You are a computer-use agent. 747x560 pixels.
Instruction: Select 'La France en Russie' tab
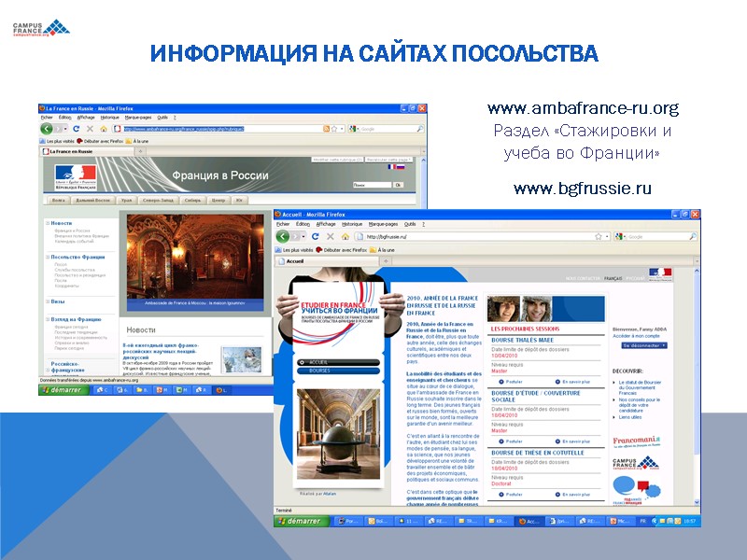[x=87, y=151]
